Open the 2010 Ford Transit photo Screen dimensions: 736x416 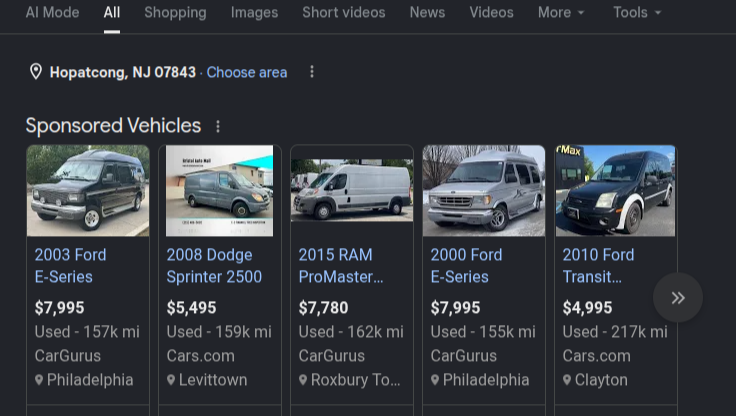(615, 191)
